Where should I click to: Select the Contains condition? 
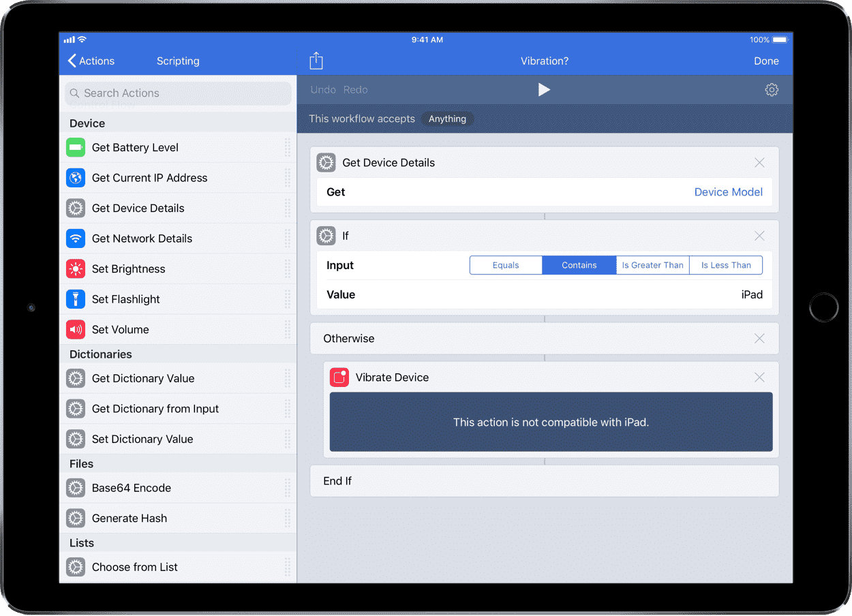579,265
